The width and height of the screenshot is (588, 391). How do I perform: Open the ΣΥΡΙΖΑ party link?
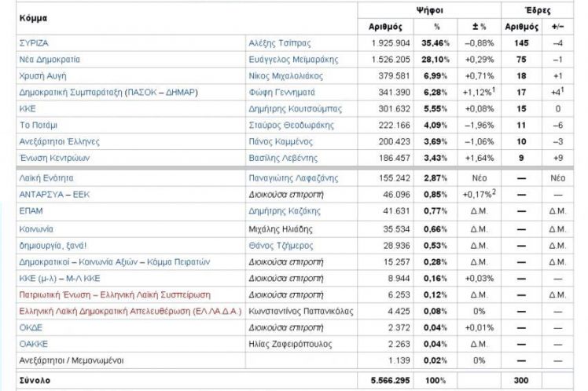[34, 42]
